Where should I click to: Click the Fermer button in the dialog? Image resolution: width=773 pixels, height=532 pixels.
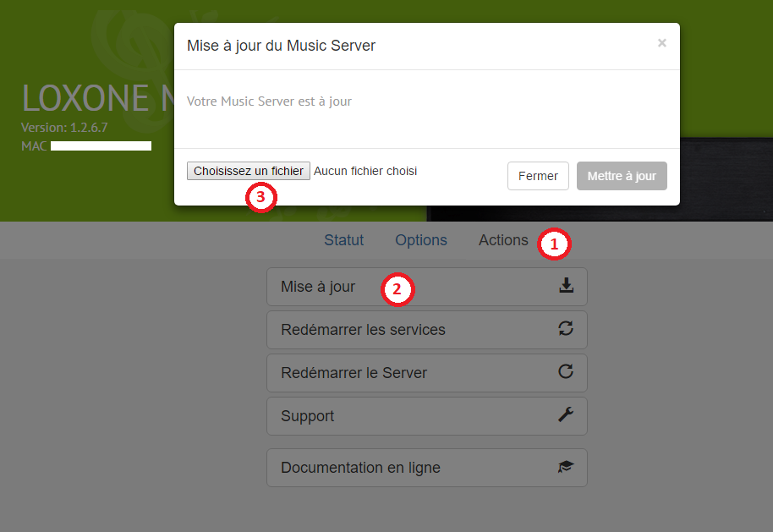coord(538,176)
